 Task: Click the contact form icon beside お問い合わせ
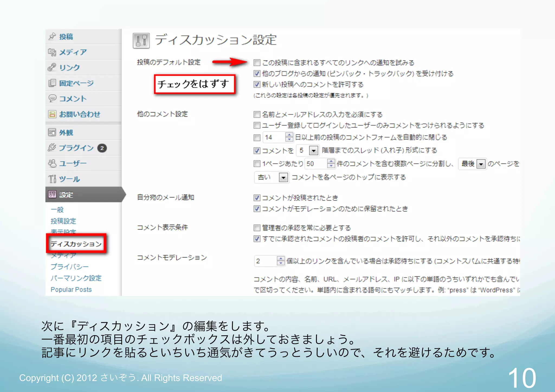pyautogui.click(x=52, y=114)
